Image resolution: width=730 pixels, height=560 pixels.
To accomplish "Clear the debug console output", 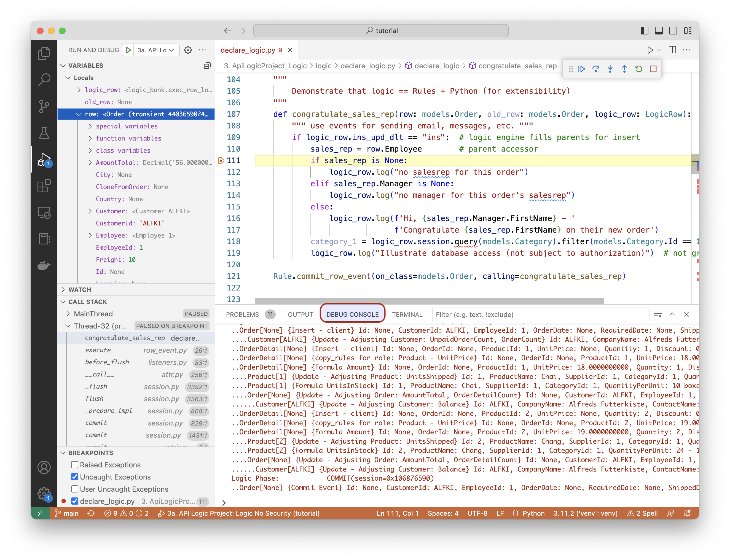I will [657, 314].
